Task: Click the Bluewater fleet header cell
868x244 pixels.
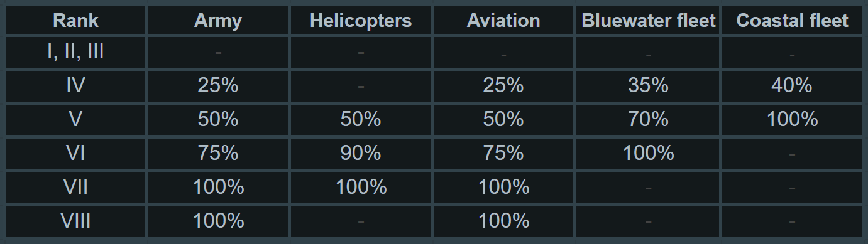Action: [x=648, y=21]
